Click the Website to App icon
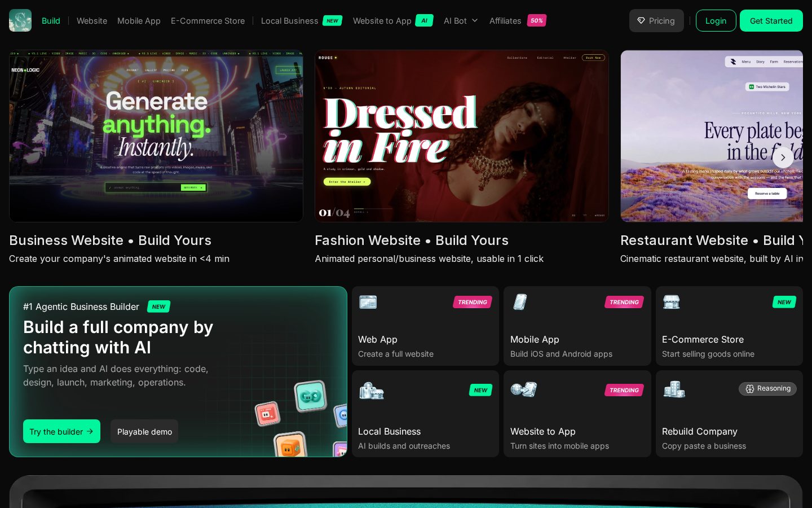This screenshot has height=508, width=812. (x=523, y=389)
